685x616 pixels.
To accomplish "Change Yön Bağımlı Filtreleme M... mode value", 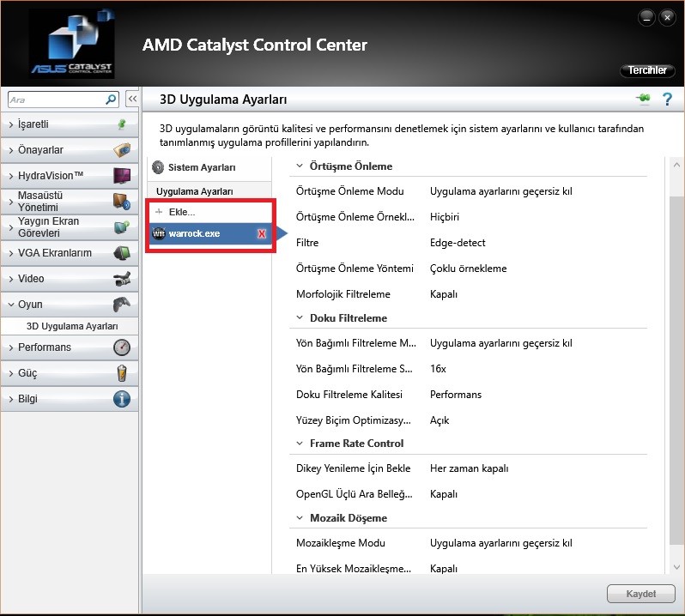I will tap(500, 343).
